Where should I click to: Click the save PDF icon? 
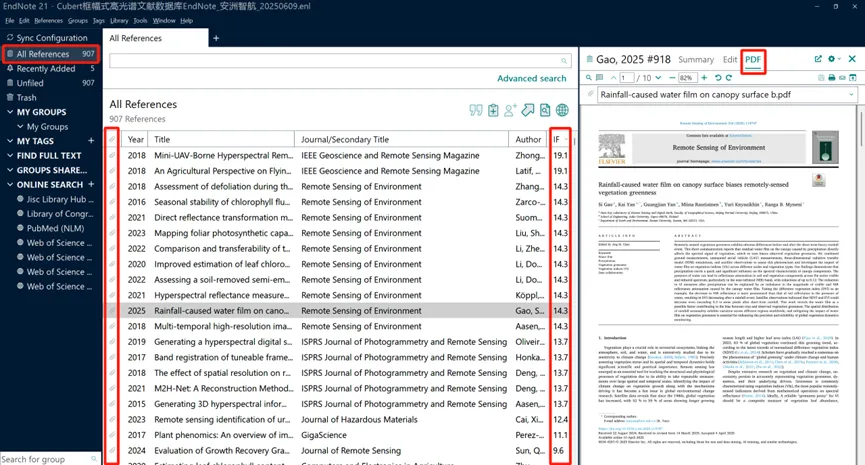[x=821, y=78]
